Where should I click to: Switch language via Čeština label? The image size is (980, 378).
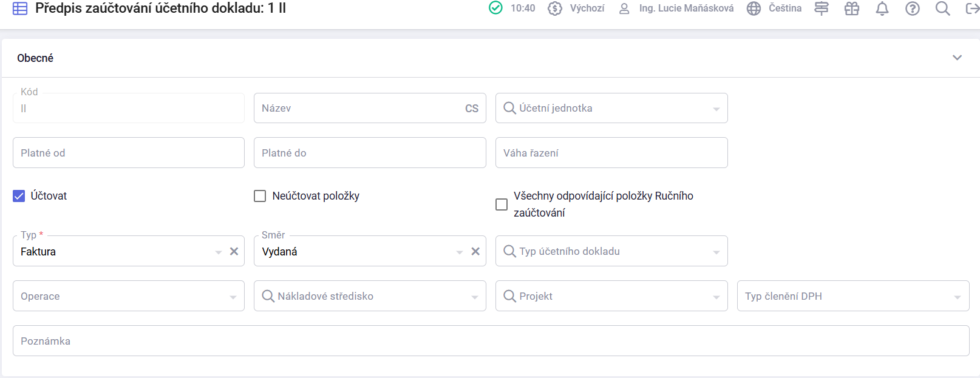click(785, 8)
